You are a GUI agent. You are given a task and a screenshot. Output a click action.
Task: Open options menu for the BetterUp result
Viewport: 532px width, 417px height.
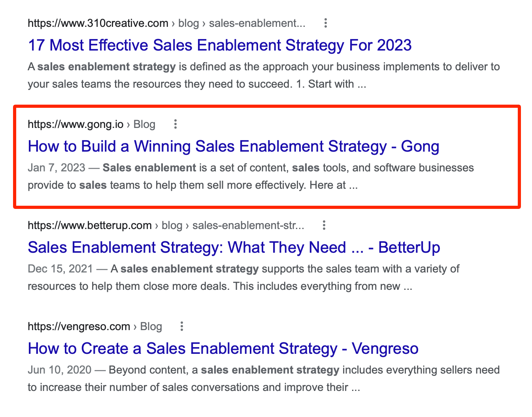(x=324, y=225)
